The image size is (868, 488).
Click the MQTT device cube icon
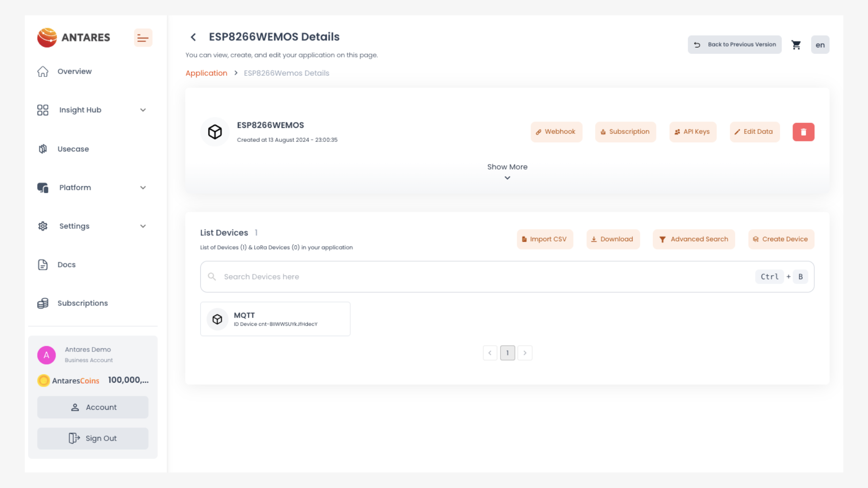[x=217, y=319]
